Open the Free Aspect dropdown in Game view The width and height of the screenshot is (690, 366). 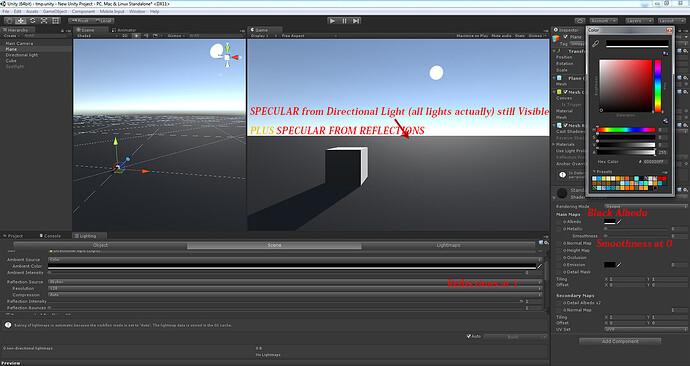point(308,36)
